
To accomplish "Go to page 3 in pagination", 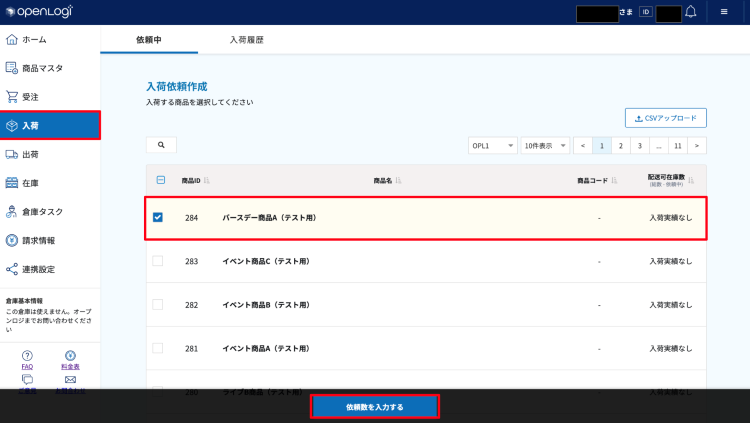I will pyautogui.click(x=640, y=145).
